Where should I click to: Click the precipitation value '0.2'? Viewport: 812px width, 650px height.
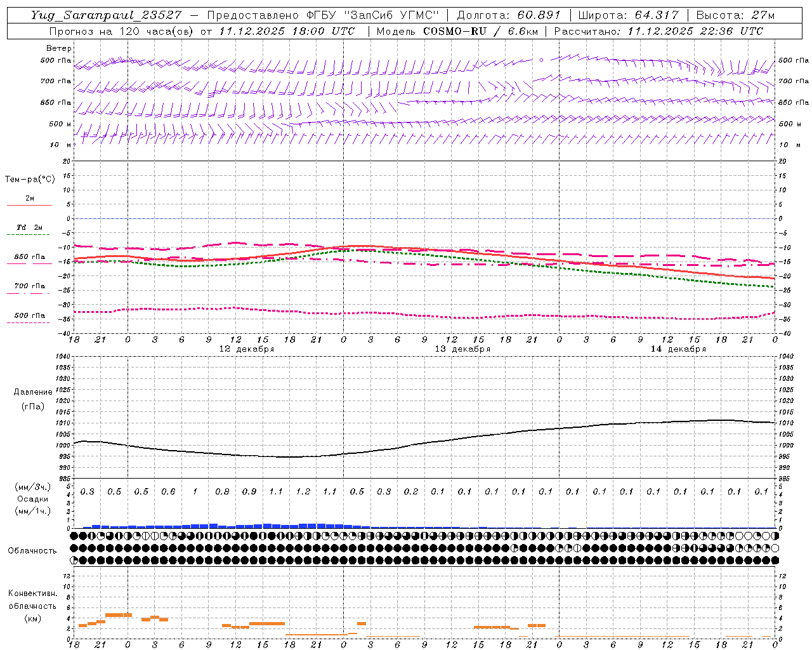pyautogui.click(x=411, y=492)
